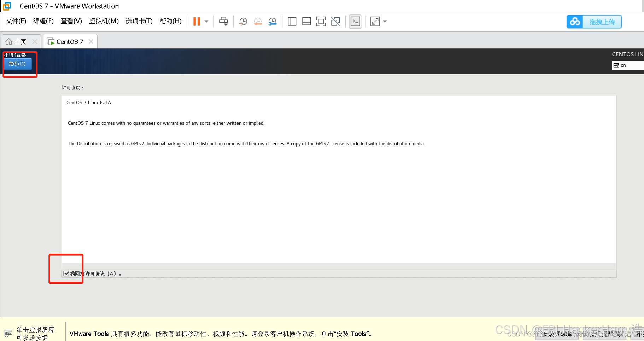Send Ctrl+Alt+Del to the virtual machine
The width and height of the screenshot is (644, 341).
click(224, 22)
